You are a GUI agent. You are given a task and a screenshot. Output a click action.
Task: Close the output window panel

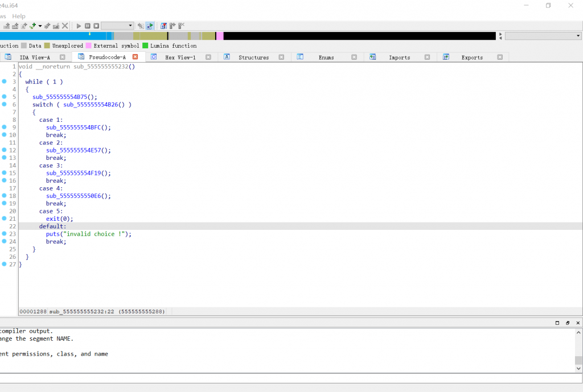(x=578, y=323)
